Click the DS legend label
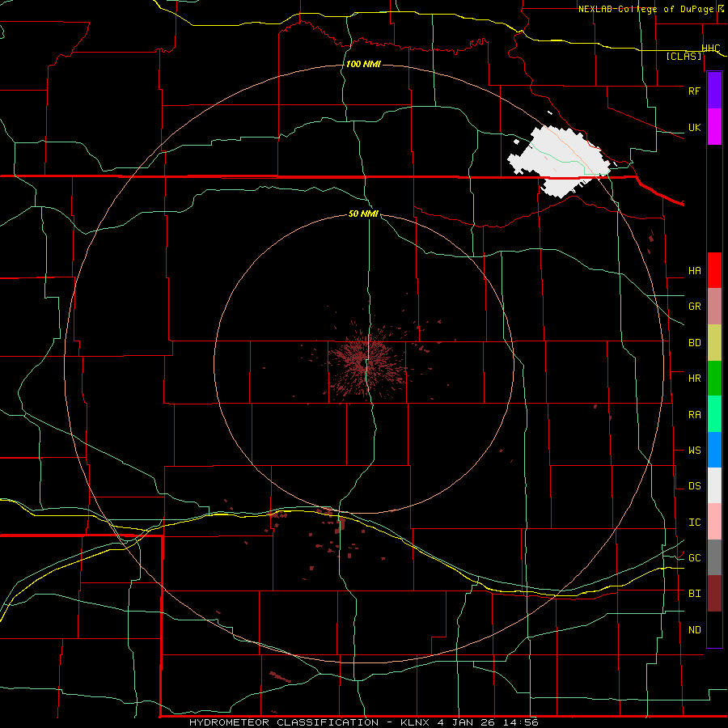The height and width of the screenshot is (728, 728). [x=694, y=486]
